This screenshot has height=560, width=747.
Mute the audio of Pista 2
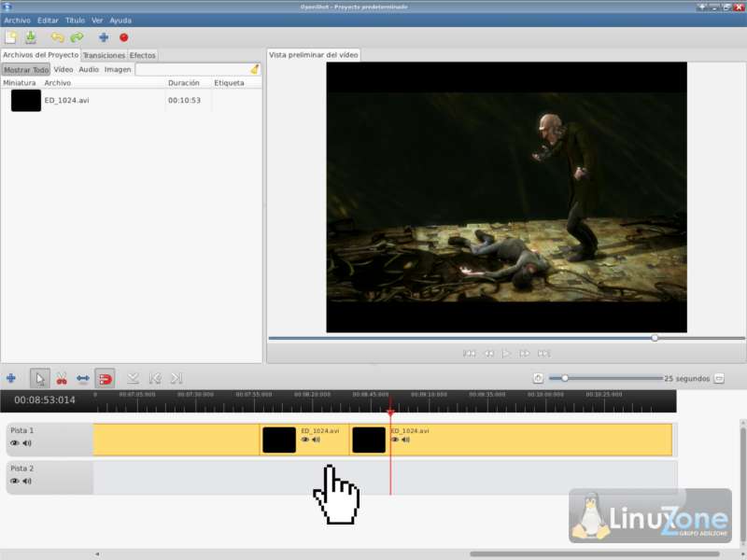[x=27, y=481]
